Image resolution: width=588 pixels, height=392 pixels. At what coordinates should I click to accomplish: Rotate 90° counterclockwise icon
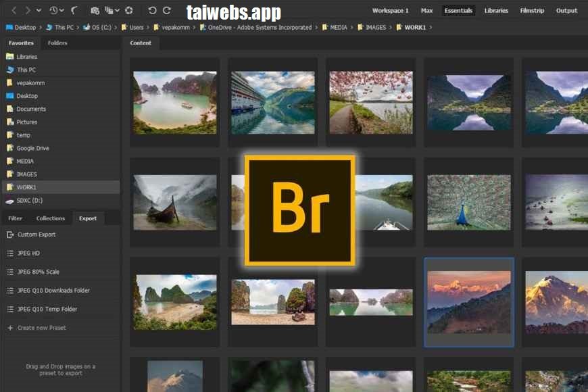(x=152, y=11)
